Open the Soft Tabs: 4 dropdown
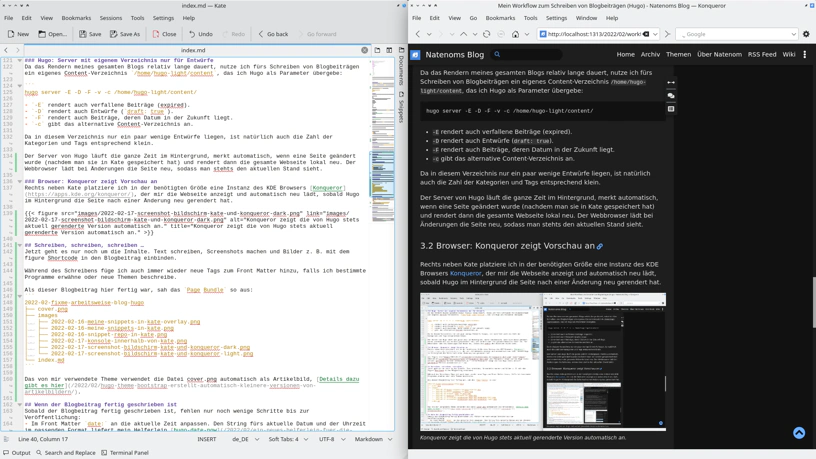The image size is (816, 459). pos(288,439)
